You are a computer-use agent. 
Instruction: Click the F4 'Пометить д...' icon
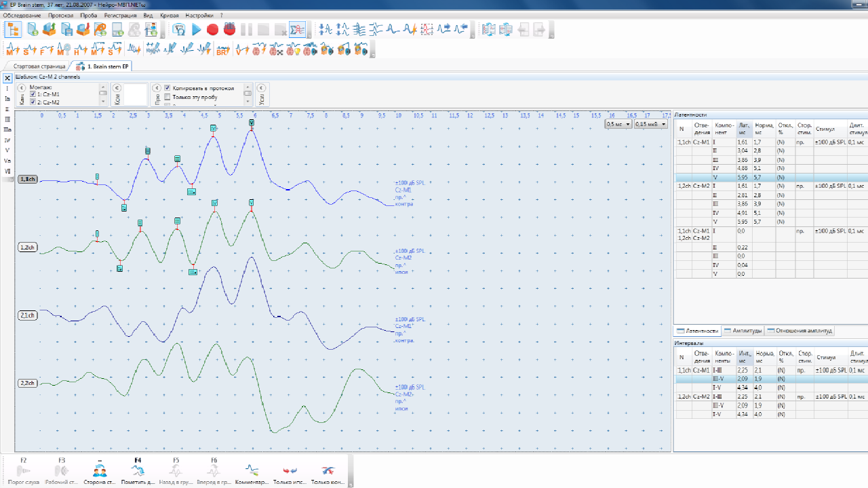coord(138,470)
